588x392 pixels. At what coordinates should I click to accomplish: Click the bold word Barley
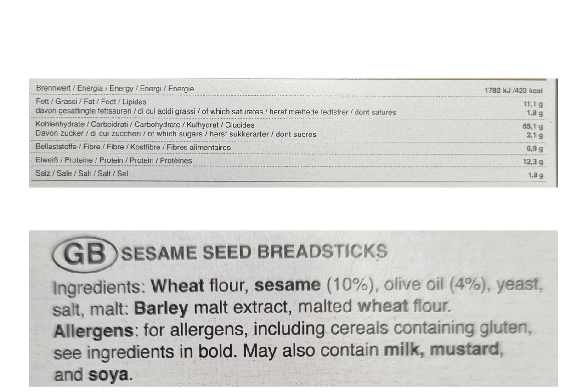pyautogui.click(x=161, y=308)
